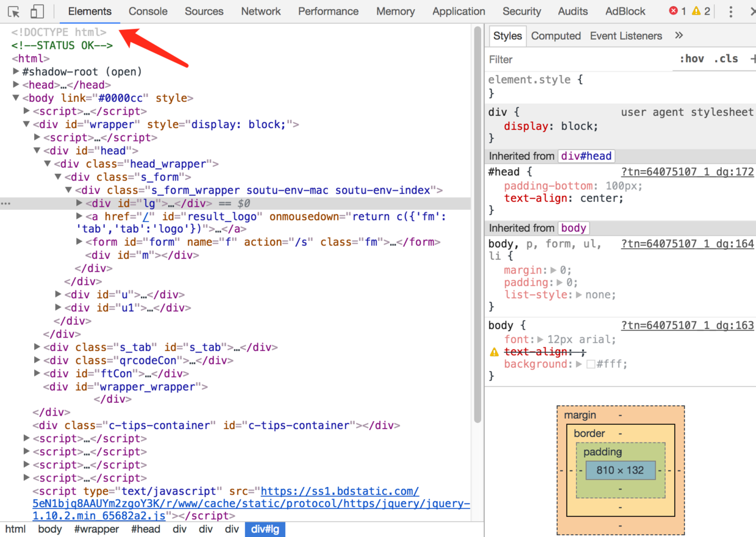Viewport: 756px width, 537px height.
Task: Expand the div class s_tab node
Action: coord(37,347)
